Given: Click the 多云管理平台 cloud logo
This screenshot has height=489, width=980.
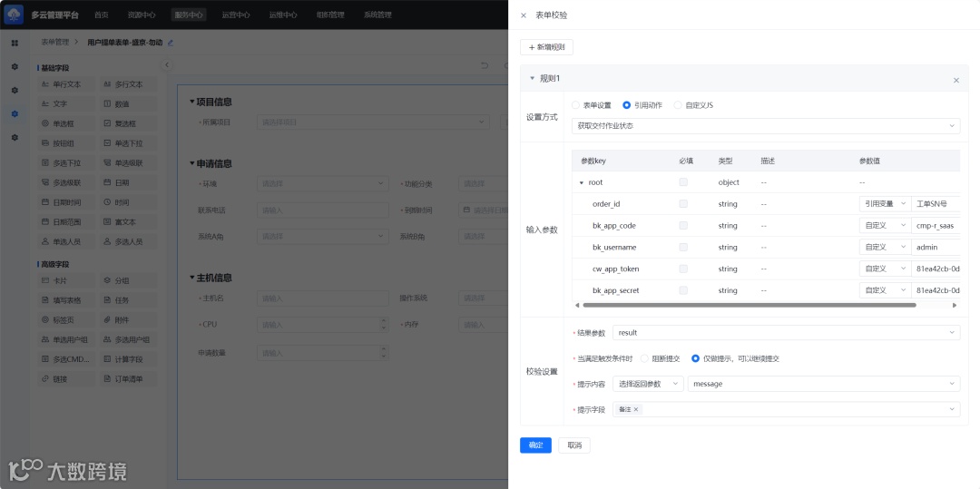Looking at the screenshot, I should pos(14,15).
